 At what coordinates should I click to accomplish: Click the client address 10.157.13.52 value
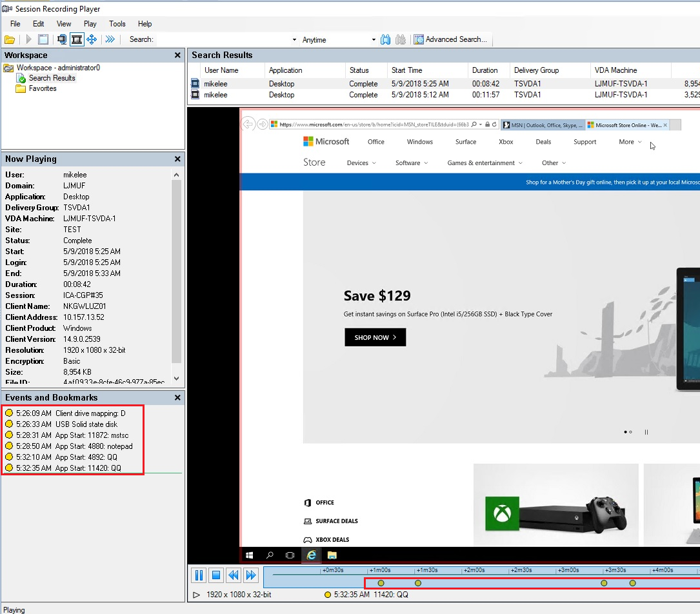(x=83, y=317)
